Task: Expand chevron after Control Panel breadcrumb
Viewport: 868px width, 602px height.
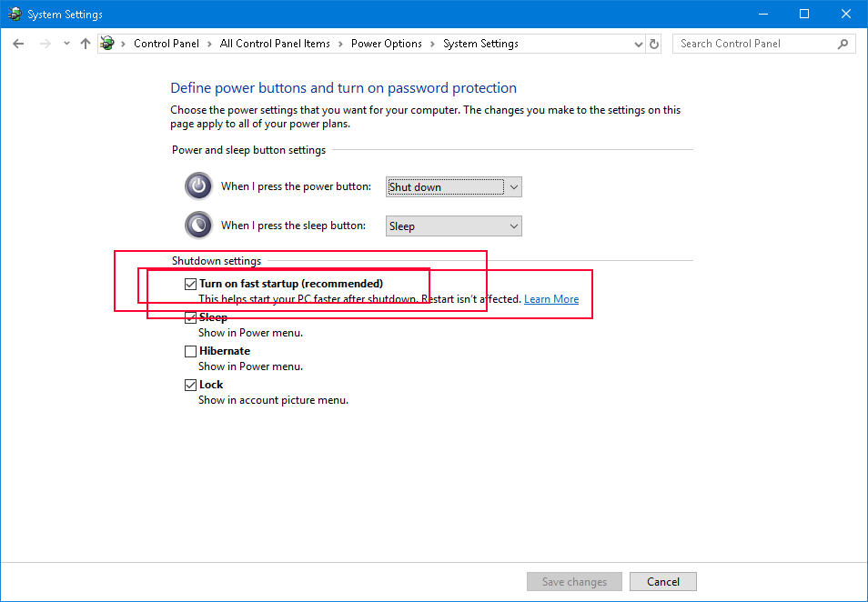Action: click(x=209, y=44)
